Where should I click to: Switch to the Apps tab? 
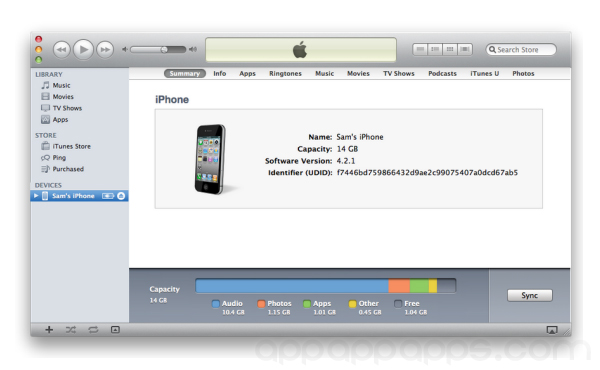247,73
